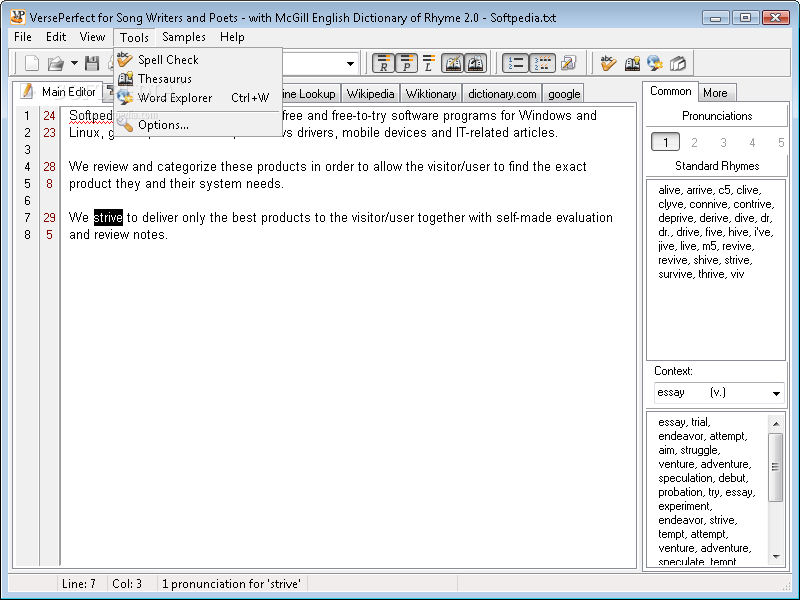Click 'endeavor, attempt,' in synonyms list

pos(702,436)
